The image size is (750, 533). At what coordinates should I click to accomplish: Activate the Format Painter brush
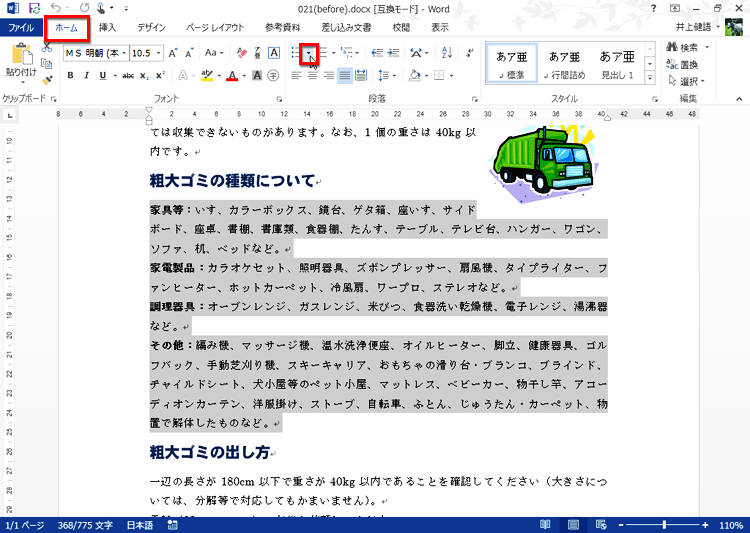pyautogui.click(x=46, y=80)
